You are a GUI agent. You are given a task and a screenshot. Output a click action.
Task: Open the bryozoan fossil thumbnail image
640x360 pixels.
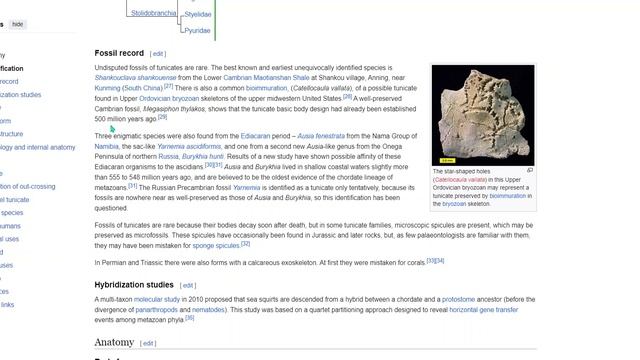(483, 115)
